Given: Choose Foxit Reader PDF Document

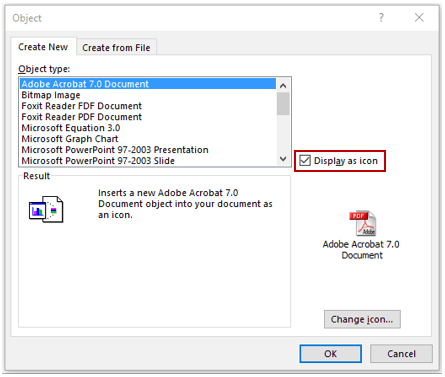Looking at the screenshot, I should click(148, 117).
